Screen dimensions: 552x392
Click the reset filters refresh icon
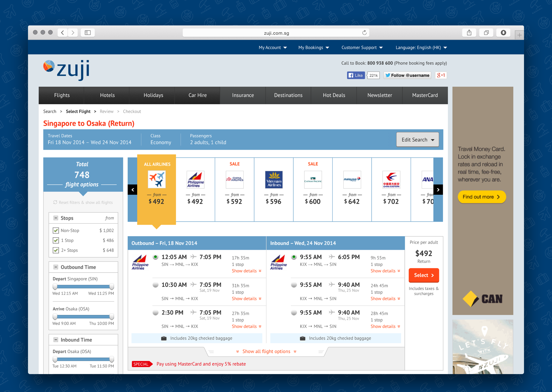pos(55,202)
